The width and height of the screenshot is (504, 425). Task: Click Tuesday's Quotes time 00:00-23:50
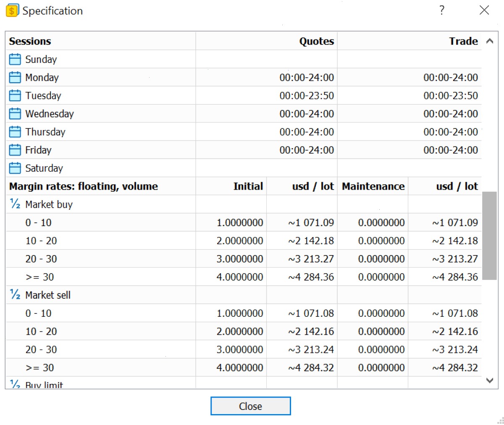tap(307, 96)
